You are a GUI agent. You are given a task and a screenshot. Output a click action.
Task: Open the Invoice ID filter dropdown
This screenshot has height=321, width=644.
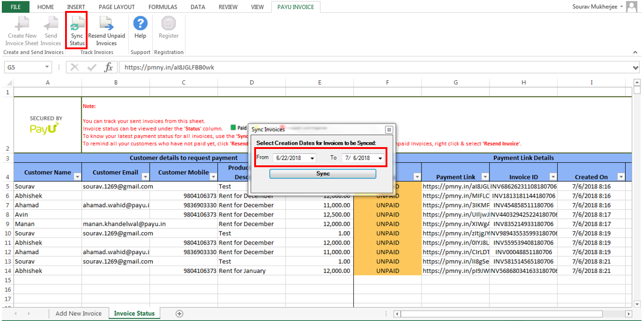click(x=553, y=177)
